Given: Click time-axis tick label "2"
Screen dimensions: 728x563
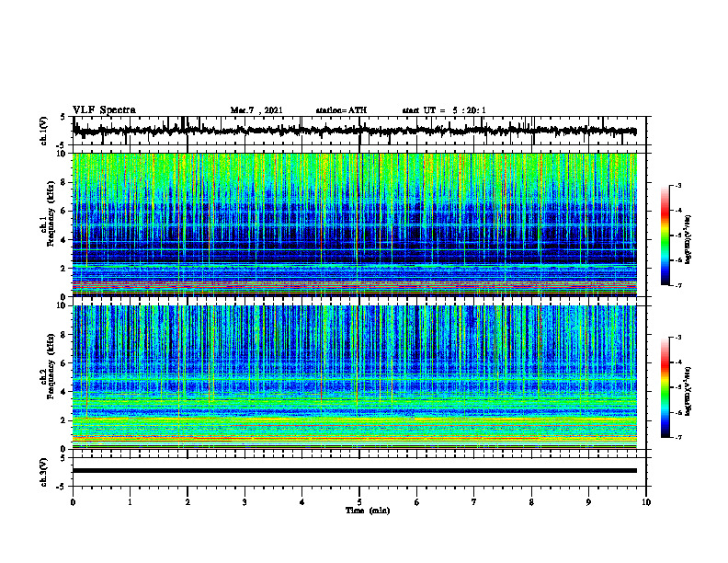Looking at the screenshot, I should (188, 502).
